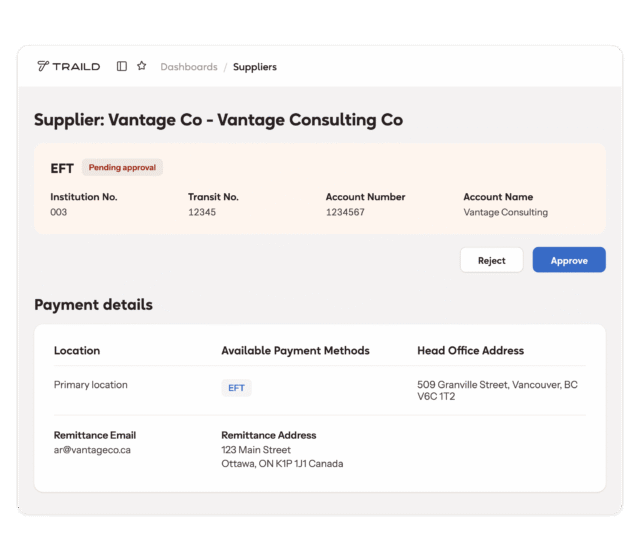Click the 123 Main Street line
This screenshot has width=640, height=560.
(256, 450)
